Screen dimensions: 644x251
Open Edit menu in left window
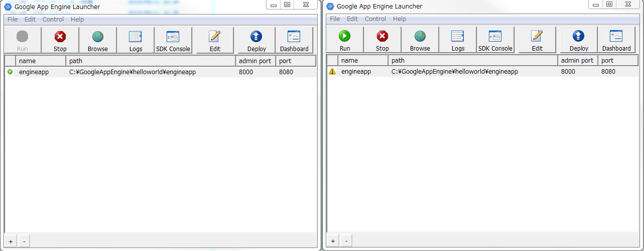tap(30, 20)
